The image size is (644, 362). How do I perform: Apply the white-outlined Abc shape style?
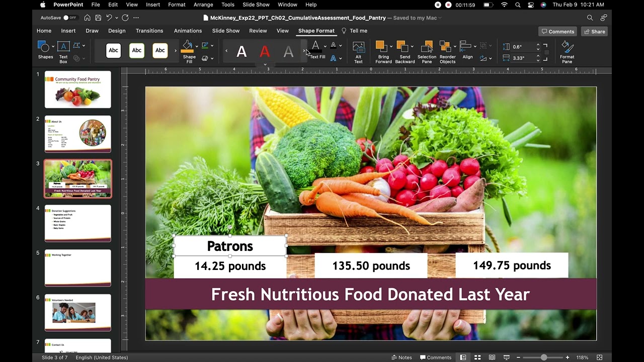[114, 50]
